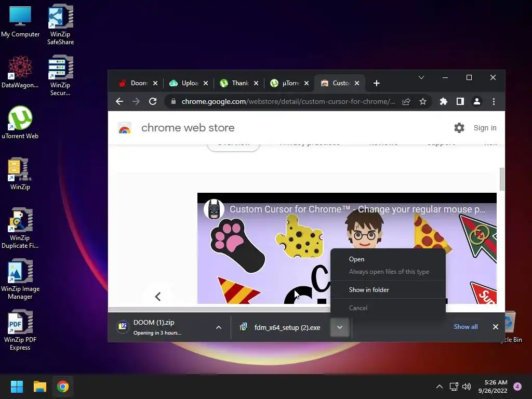
Task: Open notification badge in taskbar
Action: (x=517, y=387)
